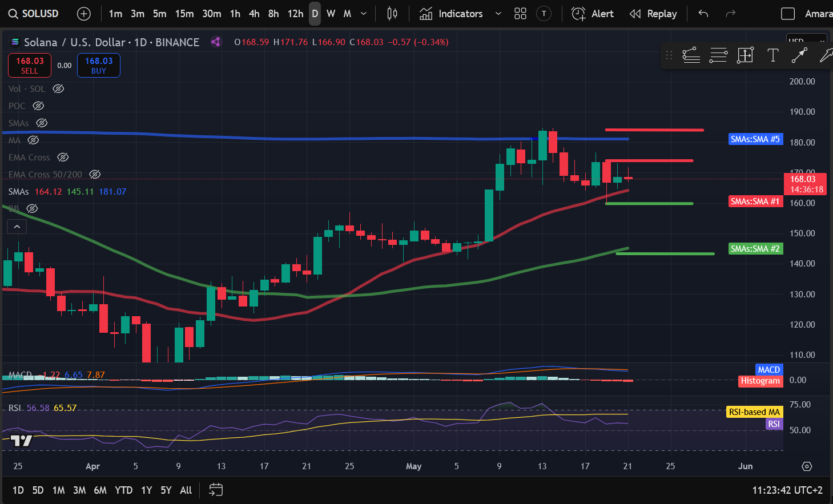Toggle the eye icon beside the dimmed SMAs row

tap(42, 123)
